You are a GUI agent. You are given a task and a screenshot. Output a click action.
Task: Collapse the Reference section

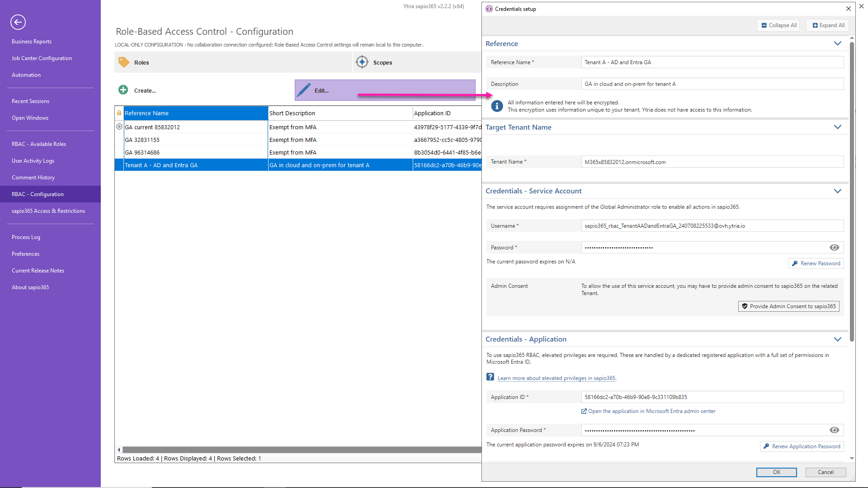click(837, 44)
